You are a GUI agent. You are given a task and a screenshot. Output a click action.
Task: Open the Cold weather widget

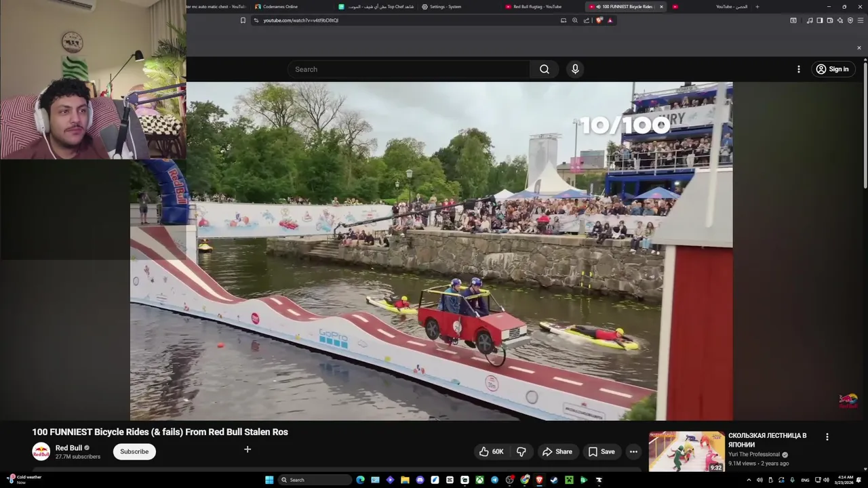coord(24,479)
